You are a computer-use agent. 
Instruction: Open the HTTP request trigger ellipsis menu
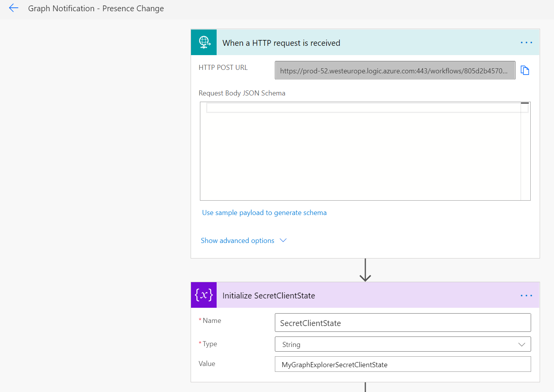coord(526,43)
